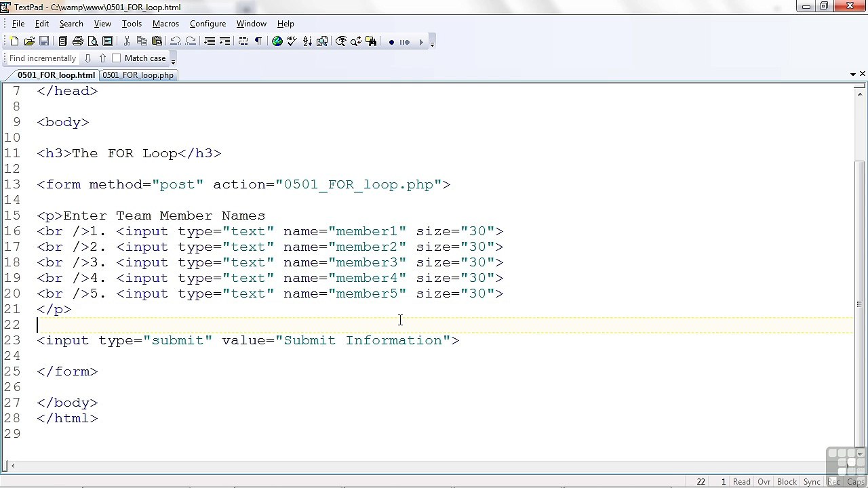Open the Window menu

(251, 24)
